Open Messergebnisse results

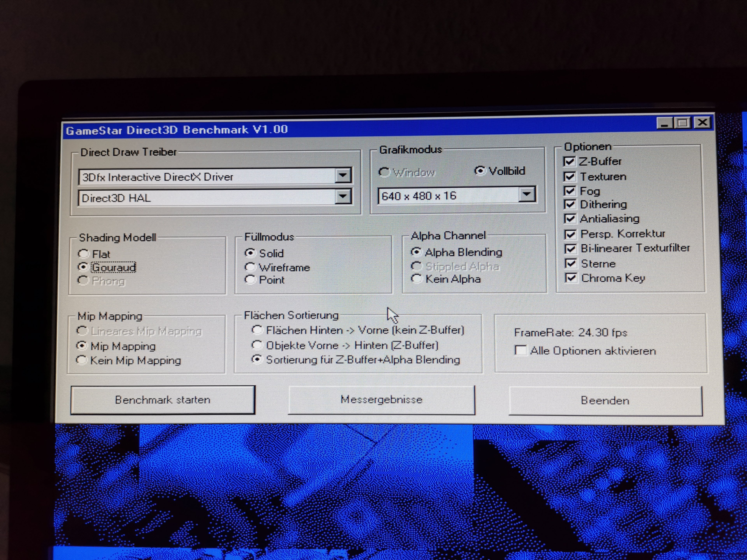[x=381, y=400]
